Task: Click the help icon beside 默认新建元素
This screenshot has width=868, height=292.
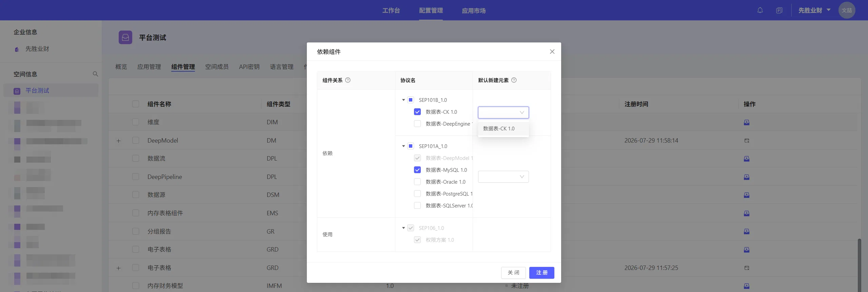Action: pos(514,80)
